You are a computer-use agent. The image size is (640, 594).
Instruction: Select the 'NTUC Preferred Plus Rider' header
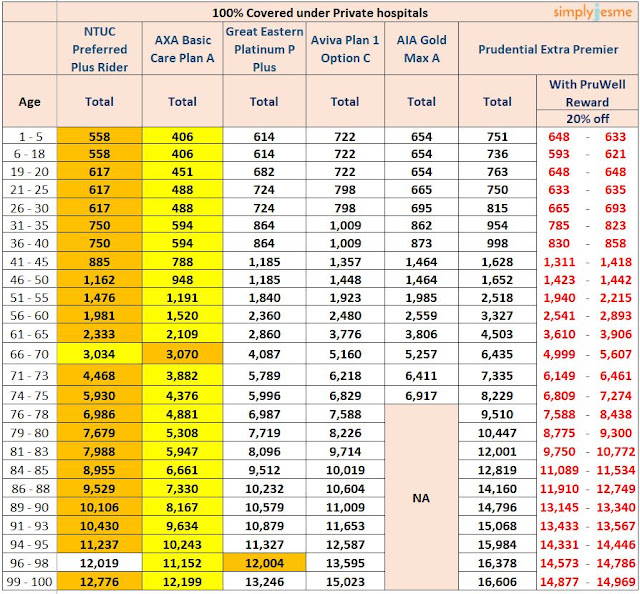(99, 49)
